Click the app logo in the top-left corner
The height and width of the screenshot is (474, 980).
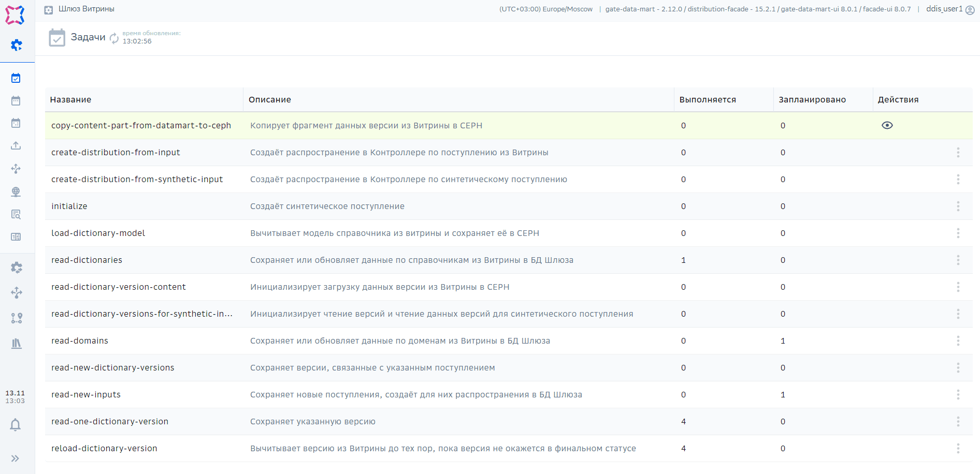coord(15,15)
